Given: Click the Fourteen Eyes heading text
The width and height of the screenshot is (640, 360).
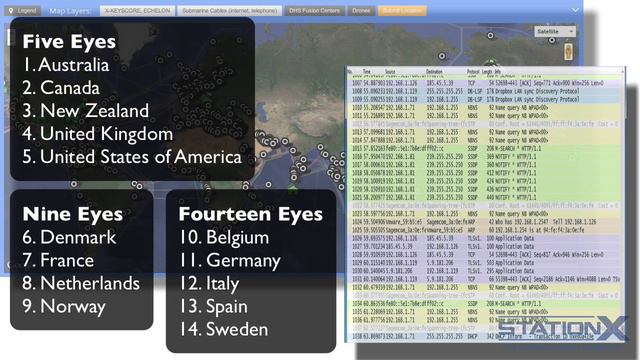Looking at the screenshot, I should (x=251, y=214).
